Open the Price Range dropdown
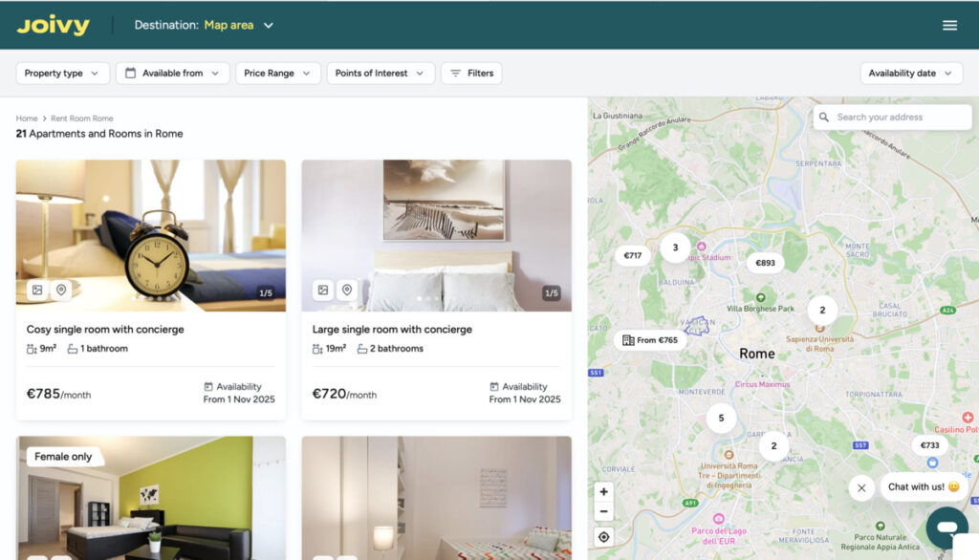The width and height of the screenshot is (979, 560). point(278,73)
